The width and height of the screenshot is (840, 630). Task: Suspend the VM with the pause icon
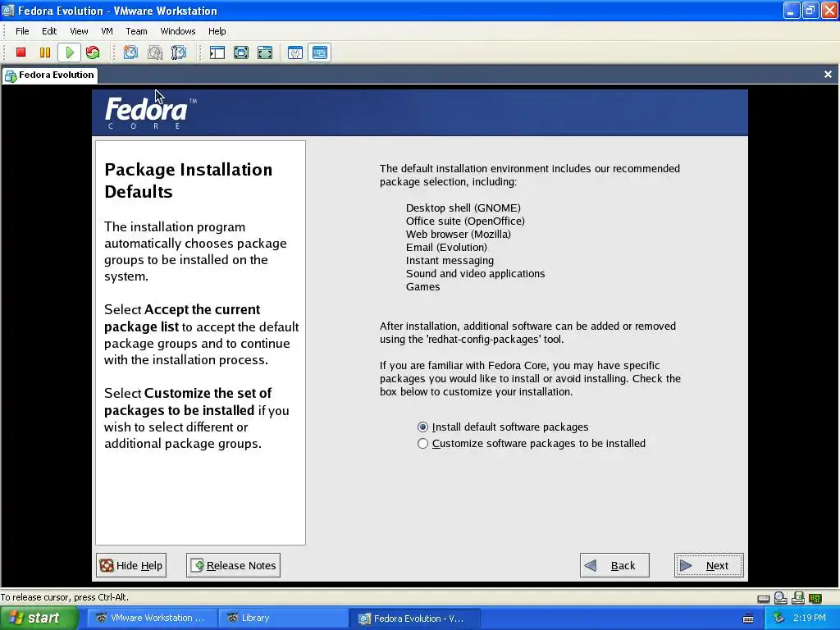coord(45,52)
